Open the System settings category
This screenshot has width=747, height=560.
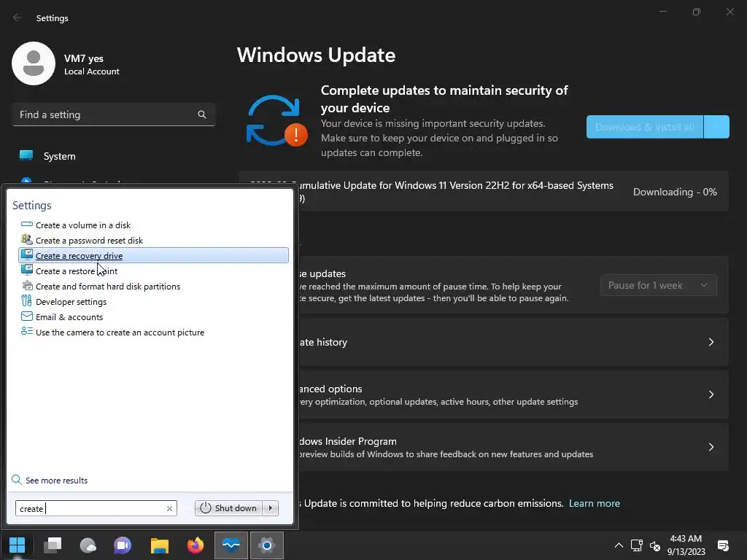pyautogui.click(x=59, y=156)
